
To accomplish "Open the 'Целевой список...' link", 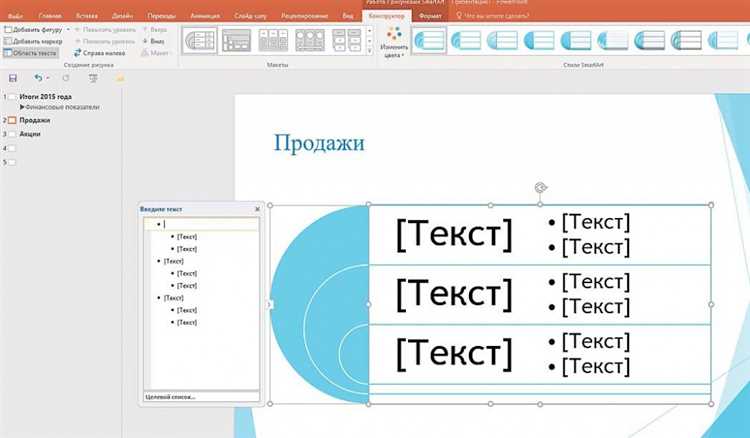I will pos(170,397).
